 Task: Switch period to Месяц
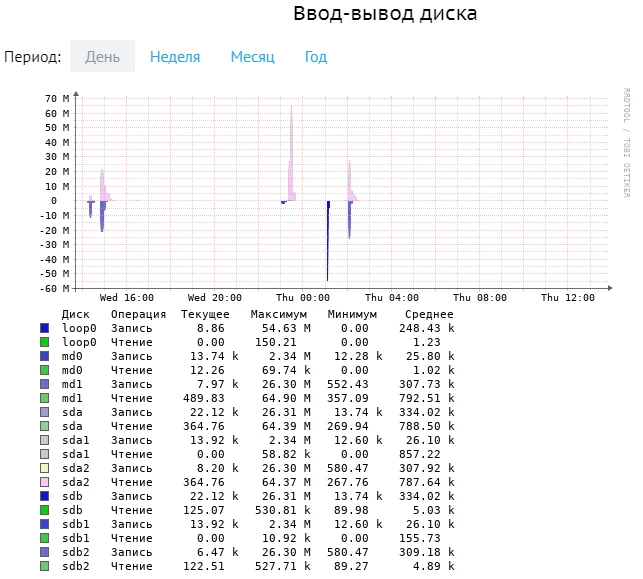[x=252, y=57]
